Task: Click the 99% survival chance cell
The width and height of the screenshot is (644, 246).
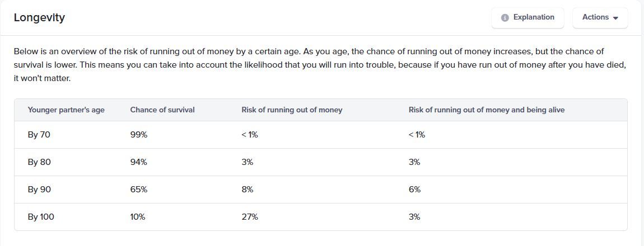Action: (x=139, y=135)
